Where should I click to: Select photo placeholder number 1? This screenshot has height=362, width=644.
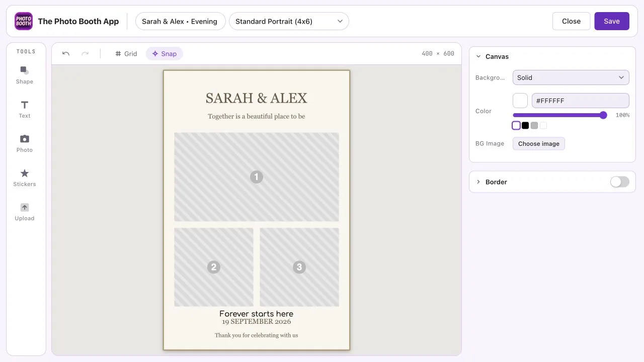tap(257, 177)
